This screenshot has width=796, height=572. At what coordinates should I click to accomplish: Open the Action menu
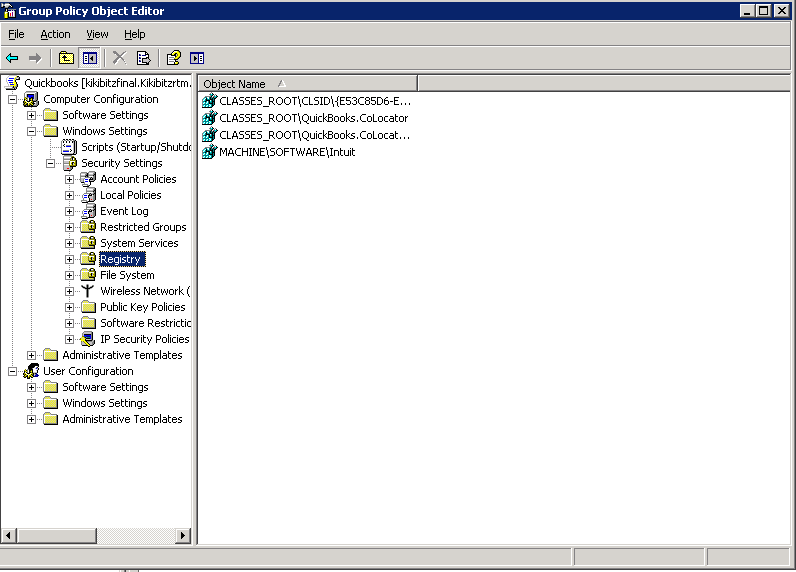tap(55, 34)
